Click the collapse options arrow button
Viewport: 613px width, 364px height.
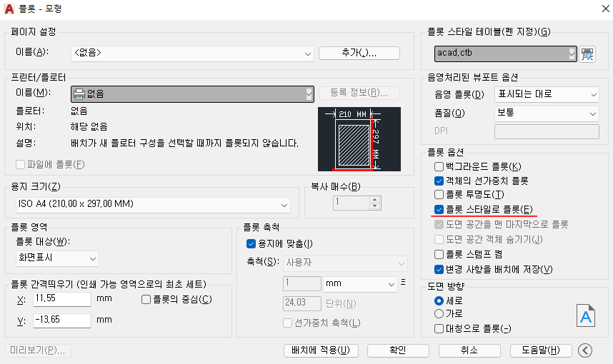[585, 350]
